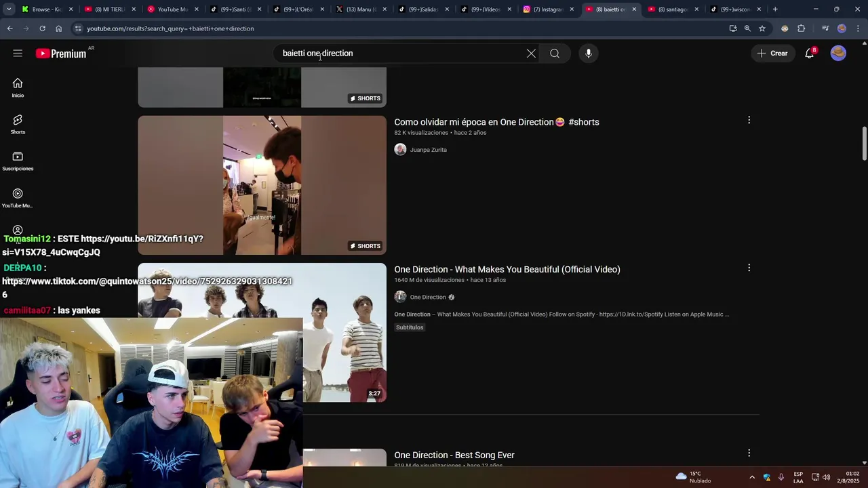This screenshot has height=488, width=868.
Task: Click the Juanpa Zurita channel avatar
Action: click(x=400, y=150)
